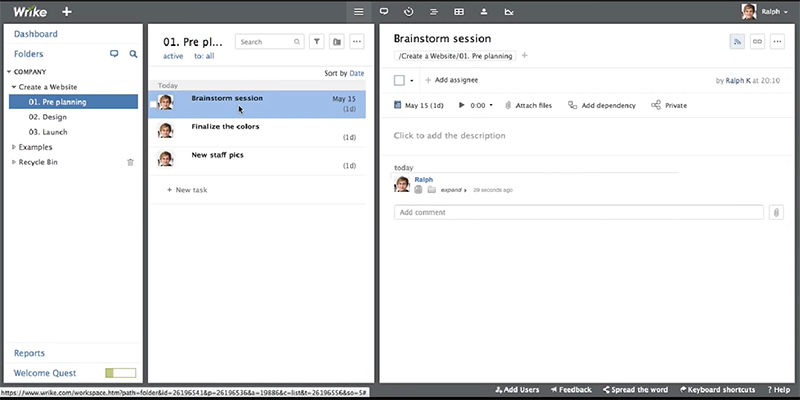Image resolution: width=800 pixels, height=400 pixels.
Task: Click the Welcome Quest progress bar
Action: click(x=120, y=373)
